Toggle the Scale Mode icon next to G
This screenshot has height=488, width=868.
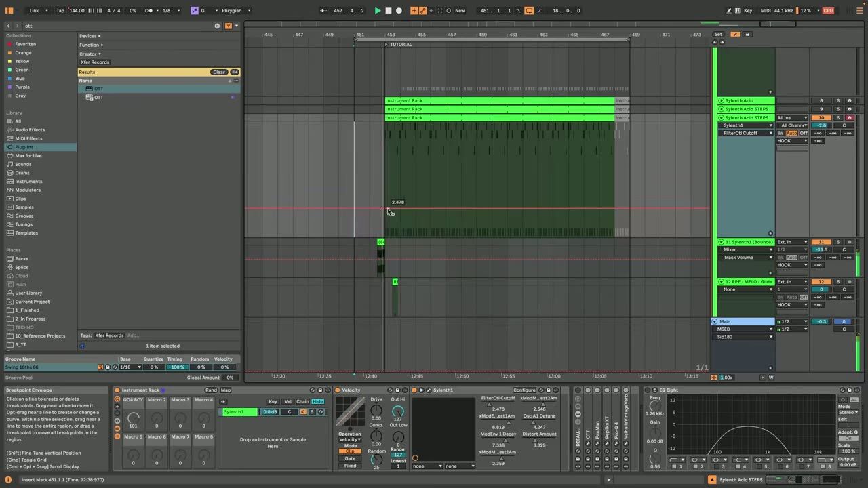(194, 11)
